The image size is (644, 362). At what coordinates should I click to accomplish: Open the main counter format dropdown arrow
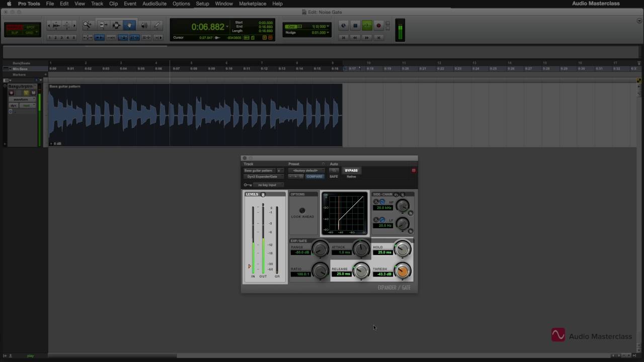point(227,26)
